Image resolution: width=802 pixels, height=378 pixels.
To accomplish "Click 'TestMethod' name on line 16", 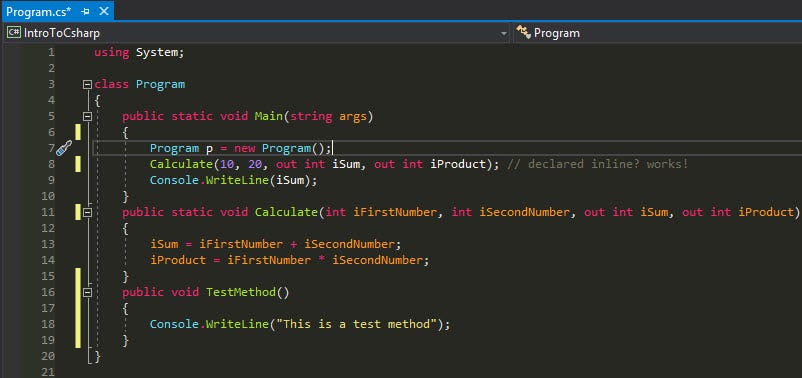I will (240, 292).
